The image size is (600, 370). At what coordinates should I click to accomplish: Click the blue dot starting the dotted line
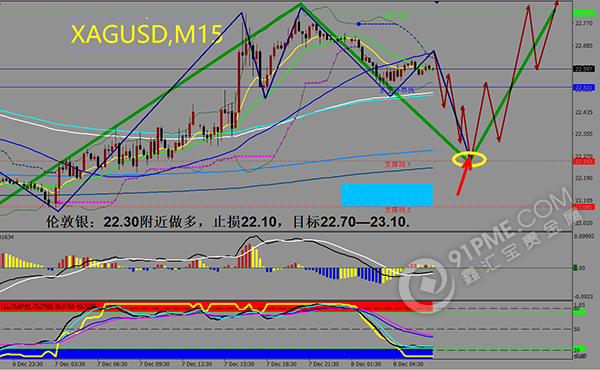[x=359, y=24]
